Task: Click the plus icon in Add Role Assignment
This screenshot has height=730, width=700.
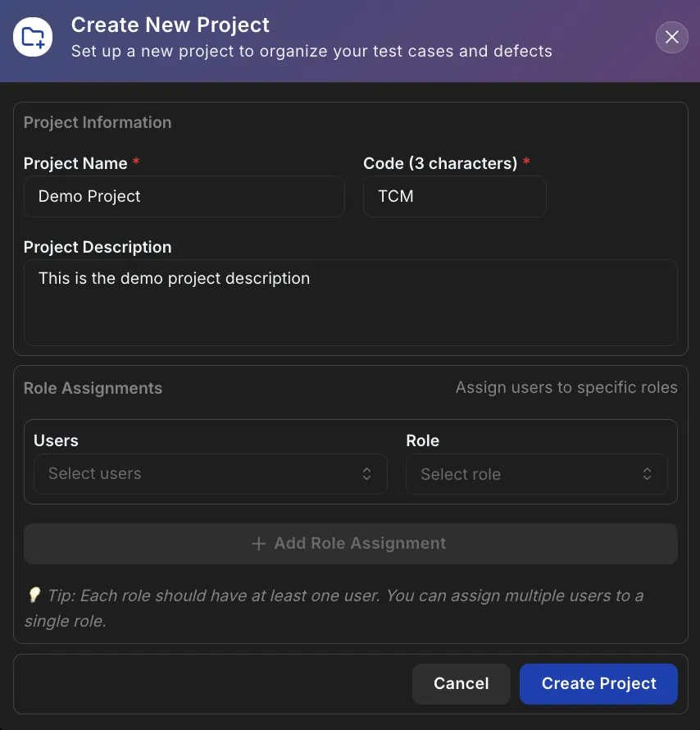Action: pyautogui.click(x=258, y=544)
